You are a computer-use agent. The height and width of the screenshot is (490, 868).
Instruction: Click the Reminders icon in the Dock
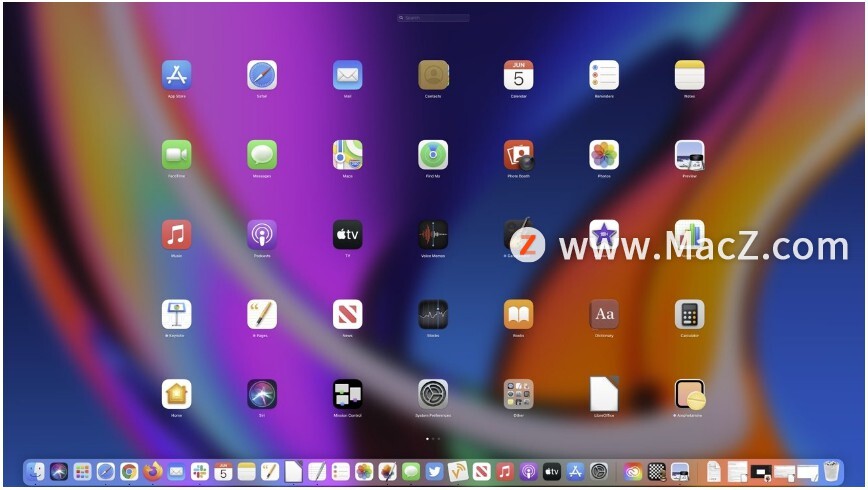click(x=340, y=472)
